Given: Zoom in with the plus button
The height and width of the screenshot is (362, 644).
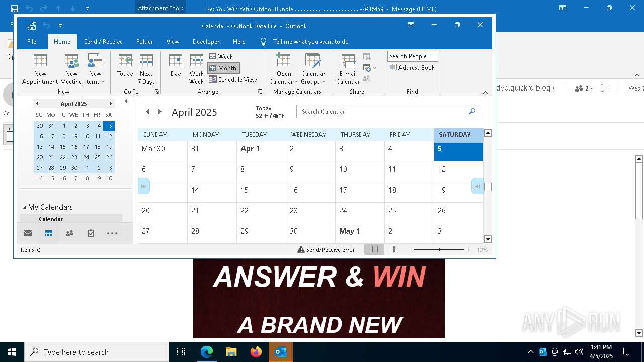Looking at the screenshot, I should [x=469, y=249].
